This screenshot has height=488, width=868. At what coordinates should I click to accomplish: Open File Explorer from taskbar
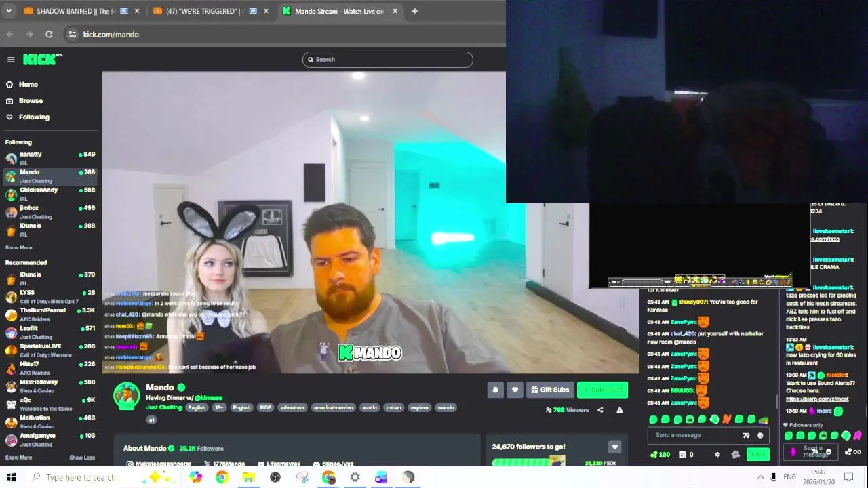pyautogui.click(x=248, y=477)
